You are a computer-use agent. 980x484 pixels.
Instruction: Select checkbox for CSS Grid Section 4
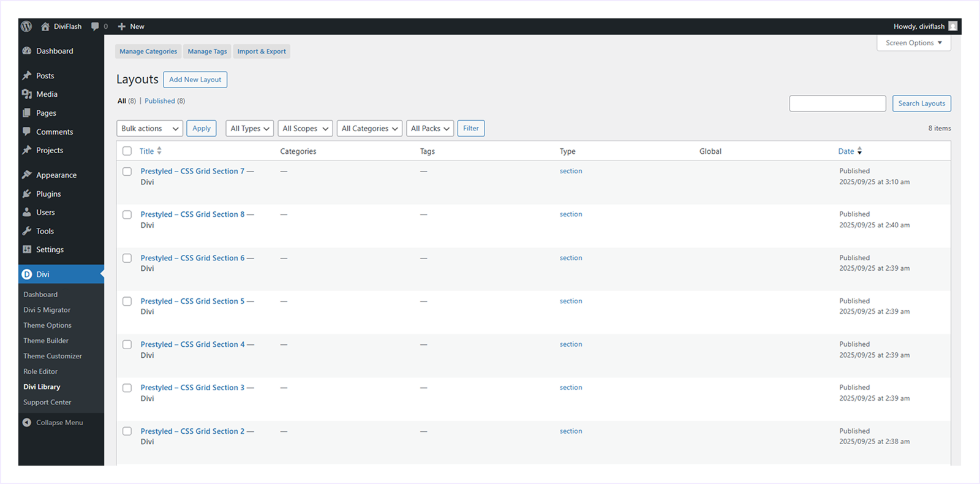coord(127,345)
